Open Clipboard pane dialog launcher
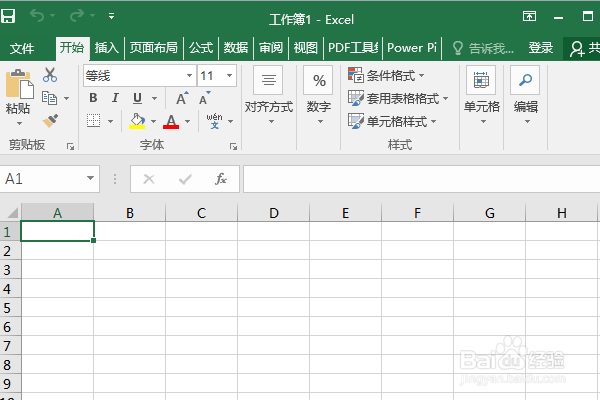 (70, 146)
